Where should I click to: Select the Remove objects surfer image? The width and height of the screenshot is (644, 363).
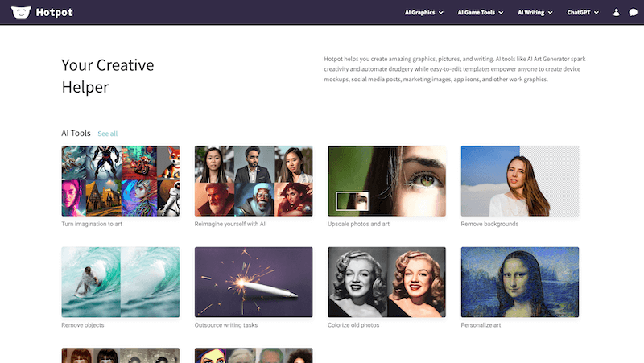tap(120, 282)
